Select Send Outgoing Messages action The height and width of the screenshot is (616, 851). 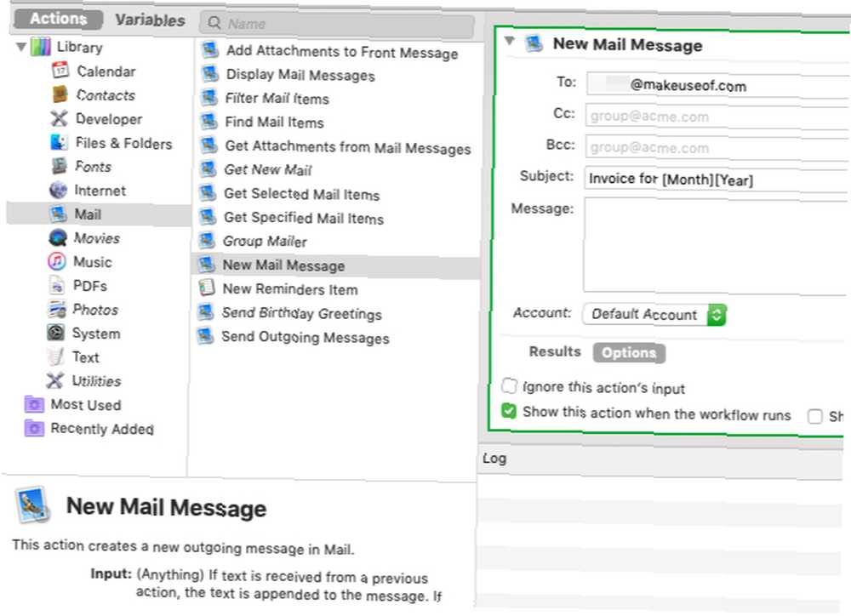click(305, 337)
